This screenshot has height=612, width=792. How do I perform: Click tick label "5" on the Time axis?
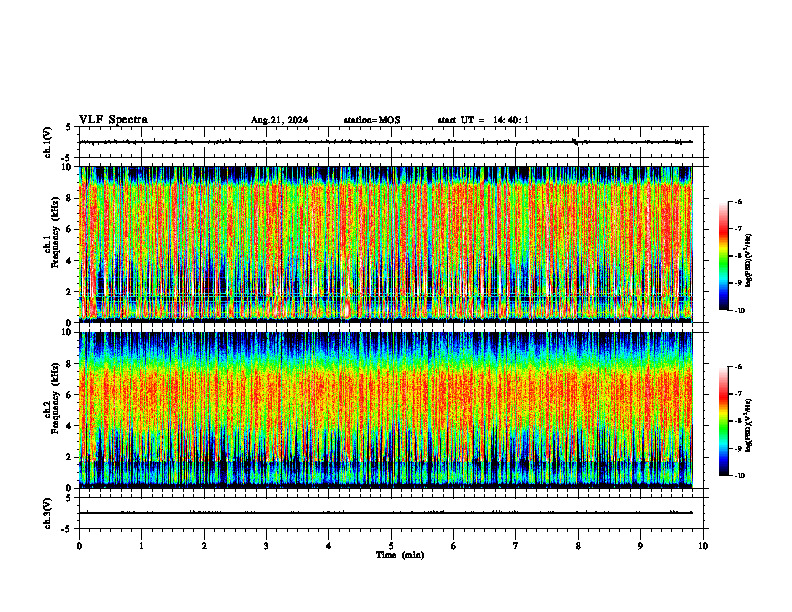coord(391,546)
